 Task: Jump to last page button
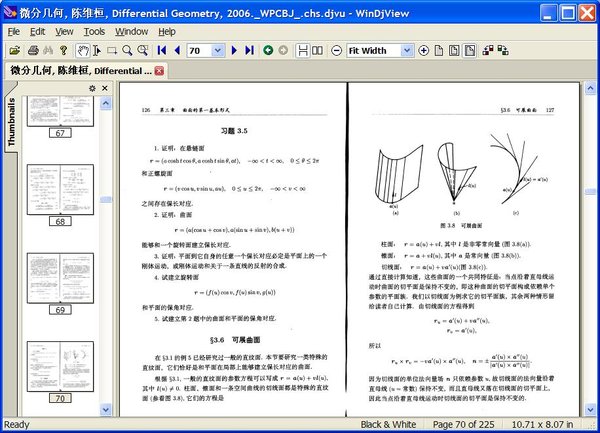249,50
